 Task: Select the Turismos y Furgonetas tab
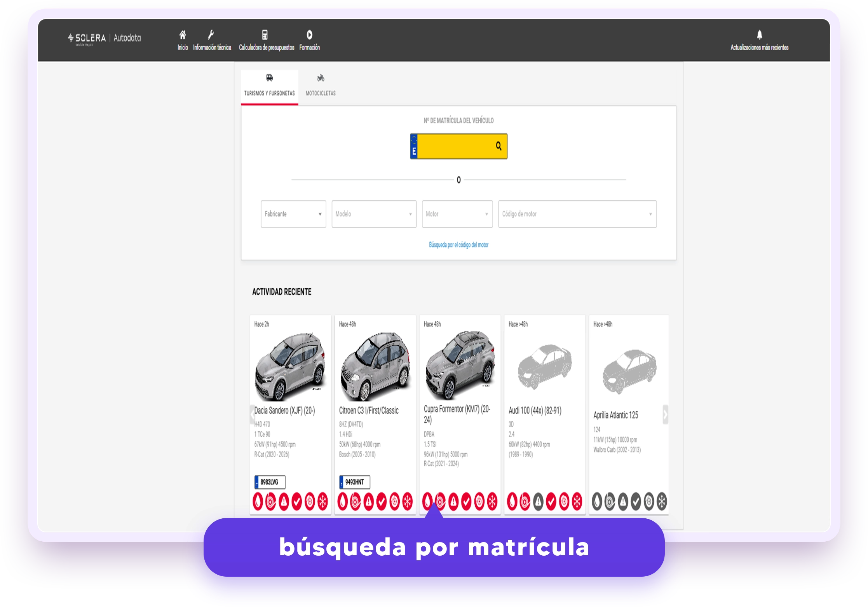[x=269, y=86]
